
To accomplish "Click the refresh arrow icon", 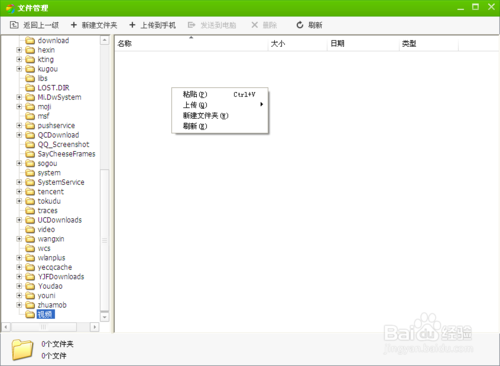I will [x=300, y=25].
